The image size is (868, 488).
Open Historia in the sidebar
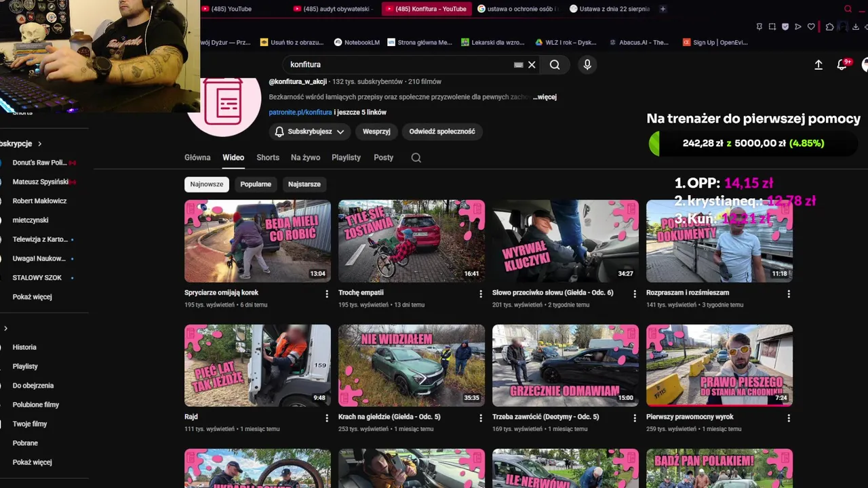coord(24,347)
